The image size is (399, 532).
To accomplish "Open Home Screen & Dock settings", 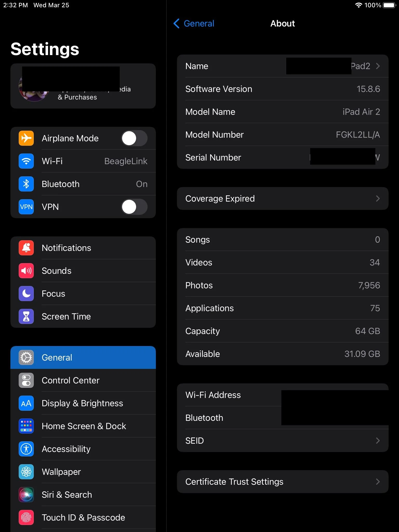I will click(83, 426).
